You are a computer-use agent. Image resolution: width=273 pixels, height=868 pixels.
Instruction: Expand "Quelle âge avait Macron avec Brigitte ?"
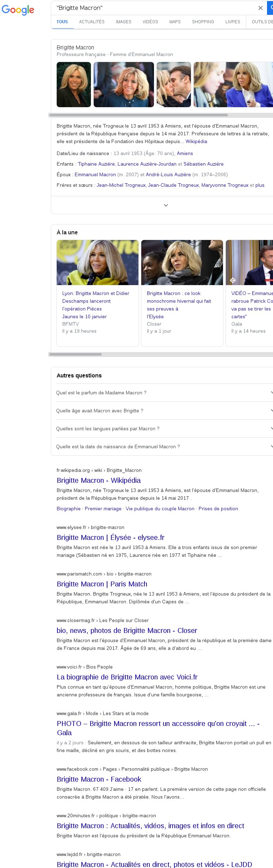tap(165, 411)
